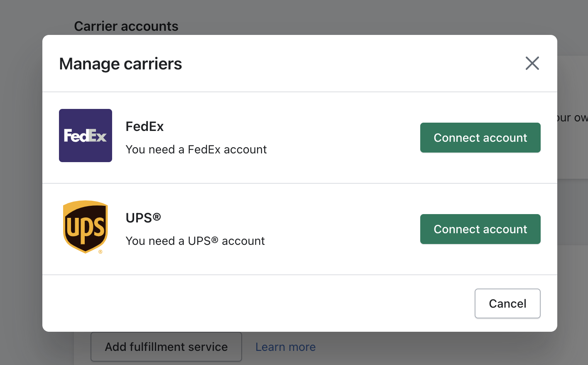
Task: Select the UPS® carrier name text
Action: [x=143, y=218]
